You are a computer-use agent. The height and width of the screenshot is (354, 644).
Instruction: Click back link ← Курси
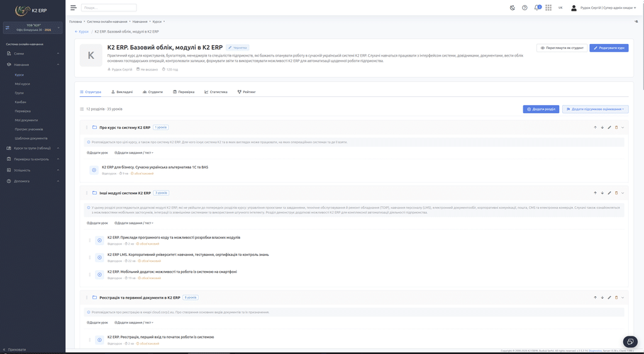coord(81,31)
